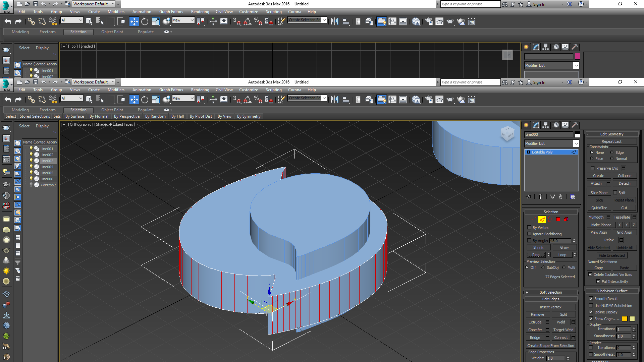This screenshot has width=644, height=362.
Task: Switch to Modeling ribbon tab, front window
Action: [x=20, y=110]
